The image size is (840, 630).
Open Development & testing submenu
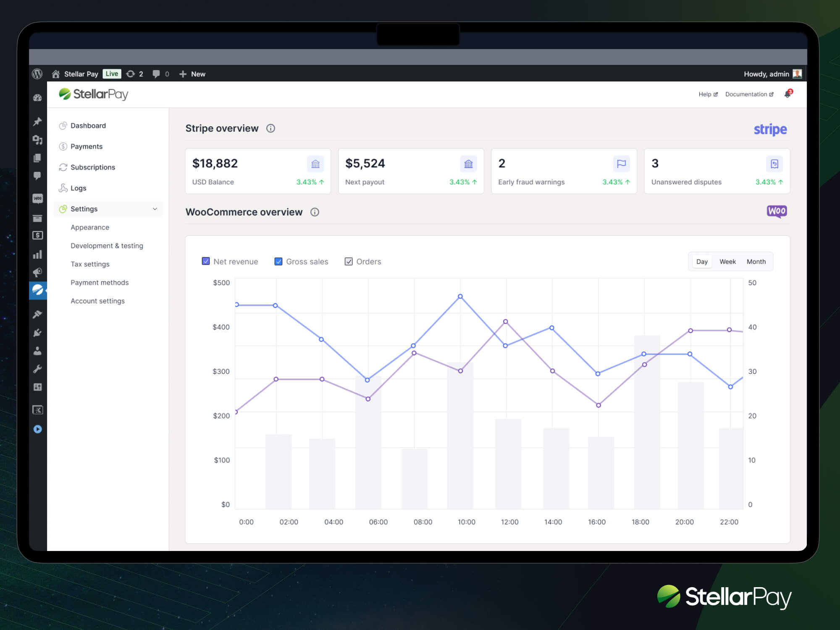107,246
